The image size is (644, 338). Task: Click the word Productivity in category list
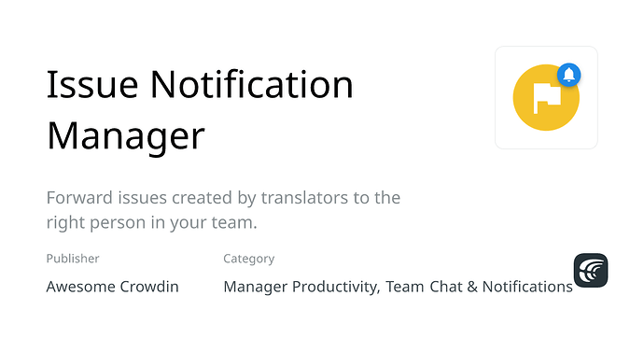334,287
